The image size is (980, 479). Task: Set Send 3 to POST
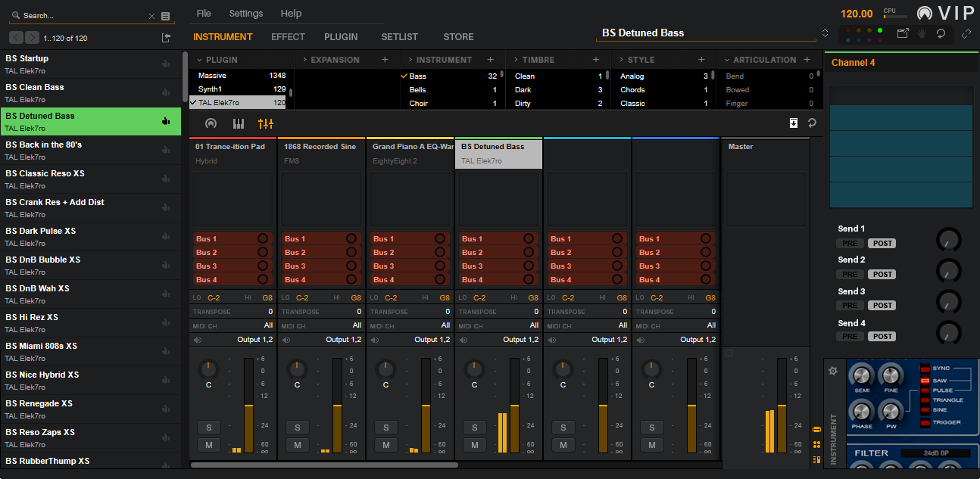pyautogui.click(x=882, y=306)
